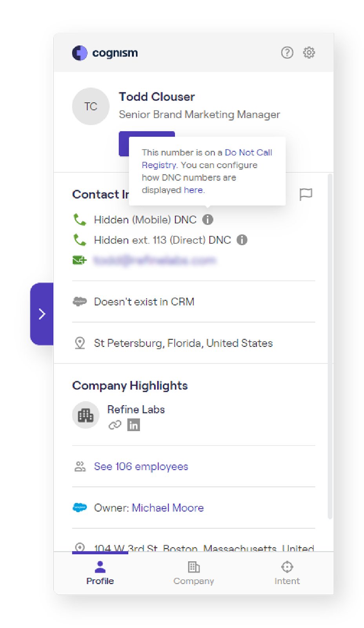
Task: Click the employees icon beside See 106 employees
Action: (x=80, y=466)
